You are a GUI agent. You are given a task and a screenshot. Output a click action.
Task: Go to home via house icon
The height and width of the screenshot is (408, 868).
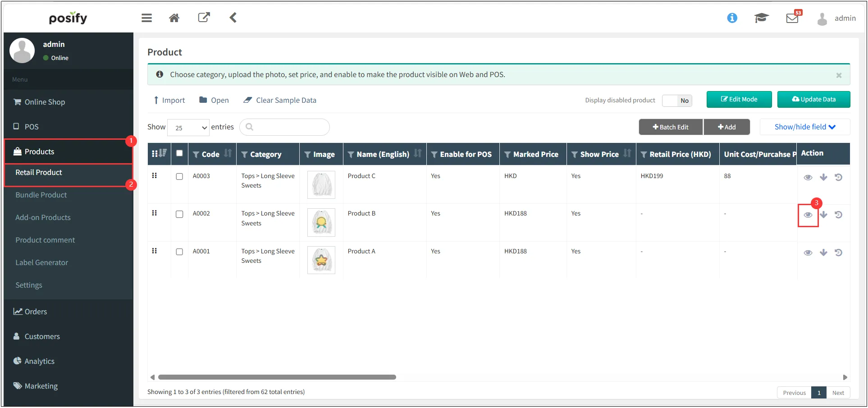pyautogui.click(x=174, y=18)
